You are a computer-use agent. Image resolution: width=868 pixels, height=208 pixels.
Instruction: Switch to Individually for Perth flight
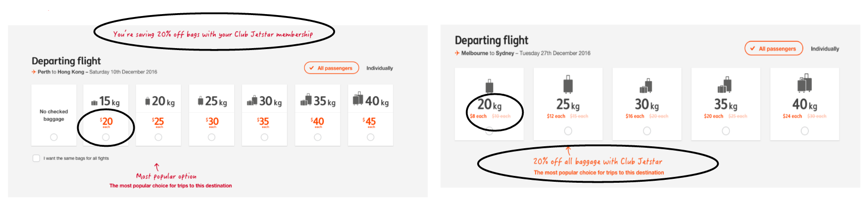click(x=380, y=68)
